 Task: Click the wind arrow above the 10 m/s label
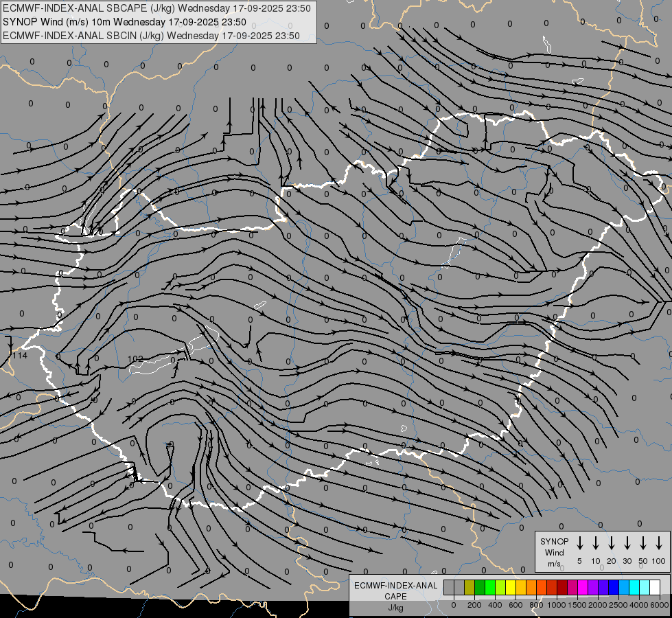[x=596, y=543]
